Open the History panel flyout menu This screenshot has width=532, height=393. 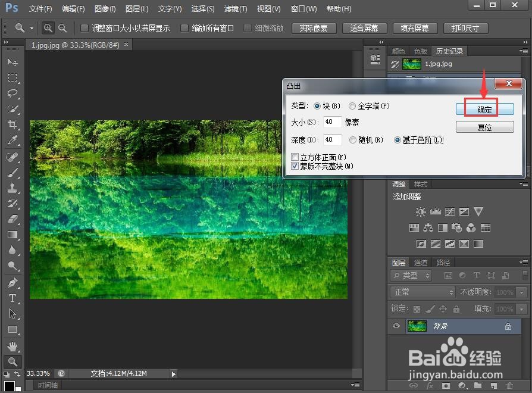pyautogui.click(x=524, y=51)
